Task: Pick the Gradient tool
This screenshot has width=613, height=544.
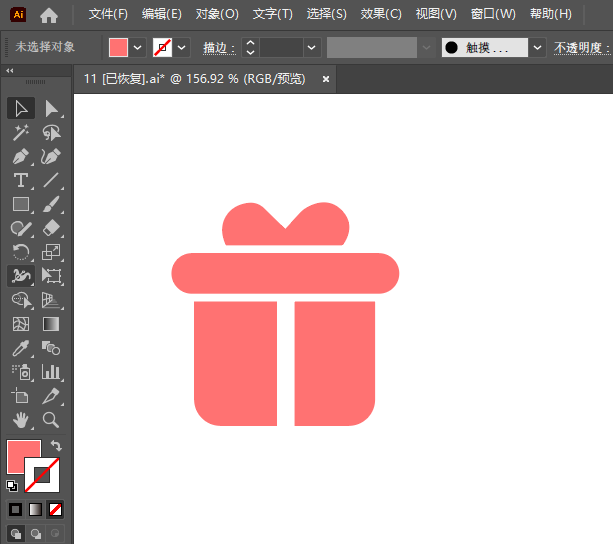Action: [51, 324]
